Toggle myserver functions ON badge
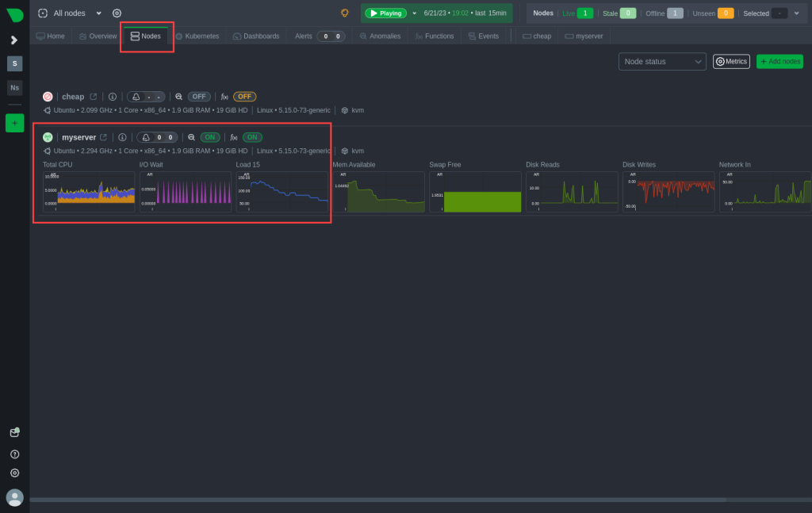 (252, 137)
